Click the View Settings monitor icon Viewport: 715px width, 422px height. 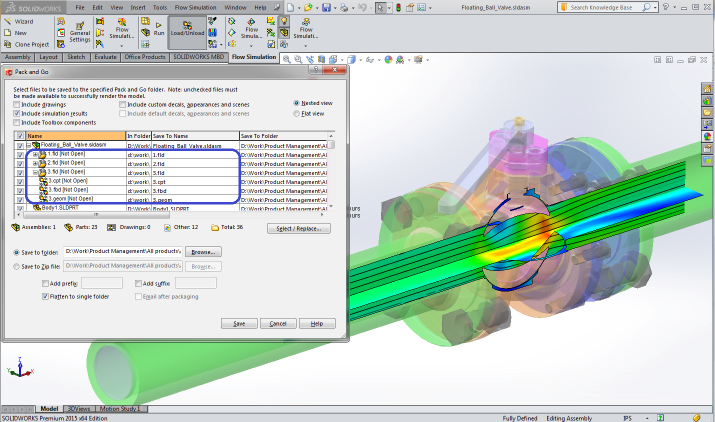[418, 59]
